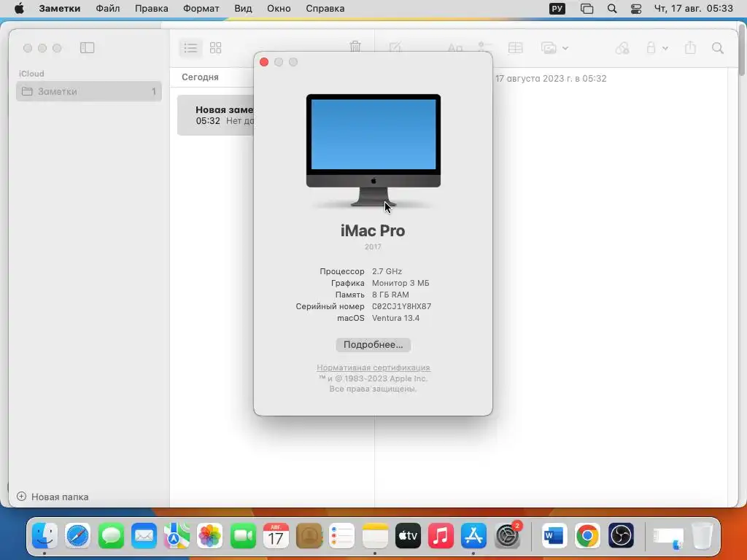Open System Settings from the Dock
The height and width of the screenshot is (560, 747).
[508, 536]
